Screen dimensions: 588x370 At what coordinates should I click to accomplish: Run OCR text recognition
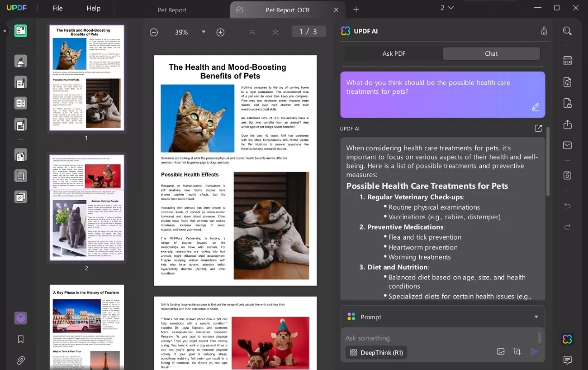[567, 61]
